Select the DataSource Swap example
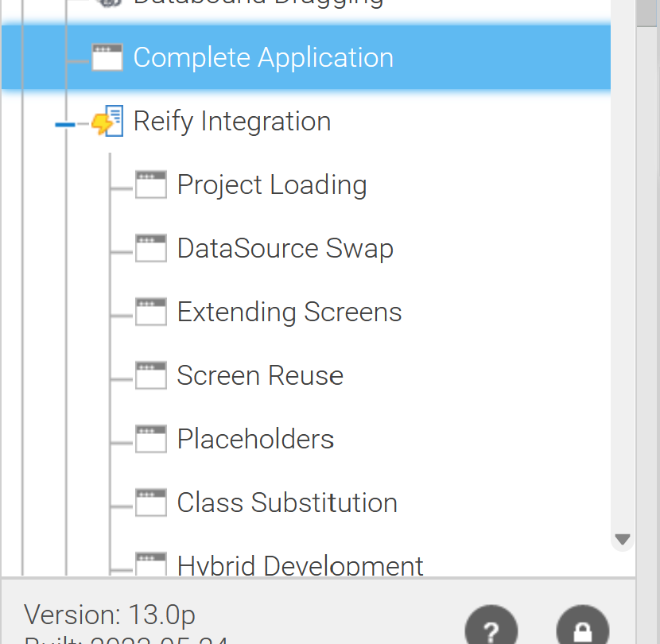 285,249
